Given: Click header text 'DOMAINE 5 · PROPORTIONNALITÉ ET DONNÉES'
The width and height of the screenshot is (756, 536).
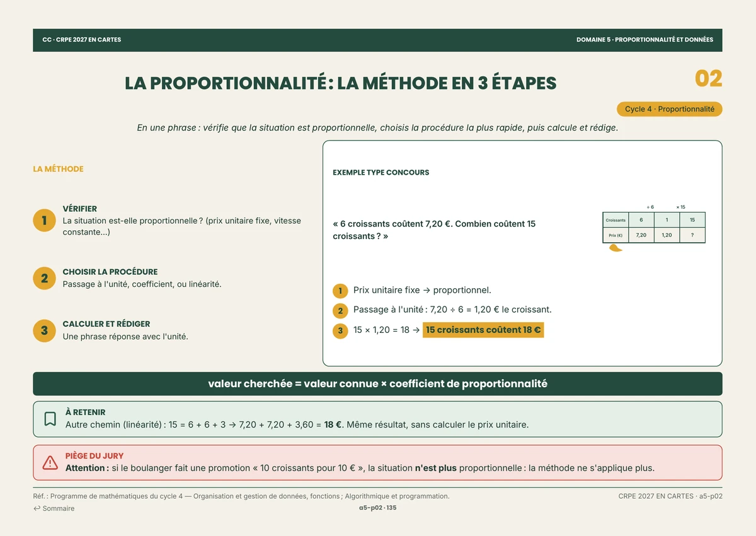Looking at the screenshot, I should click(644, 40).
